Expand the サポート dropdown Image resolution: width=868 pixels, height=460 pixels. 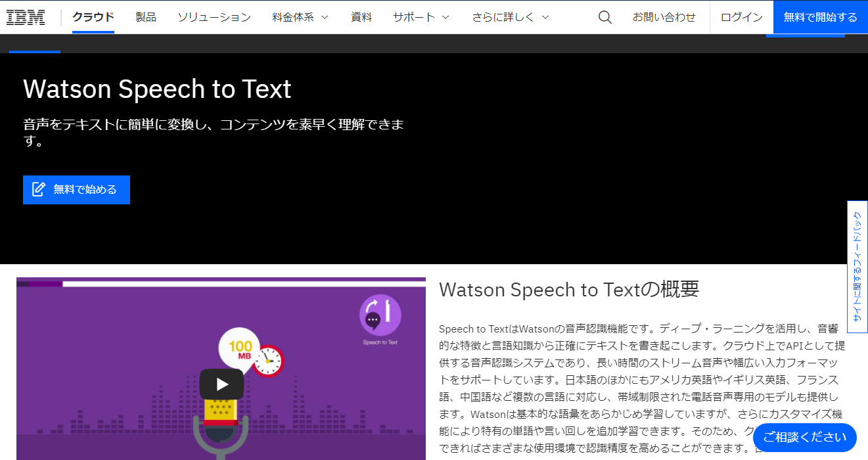click(x=421, y=17)
